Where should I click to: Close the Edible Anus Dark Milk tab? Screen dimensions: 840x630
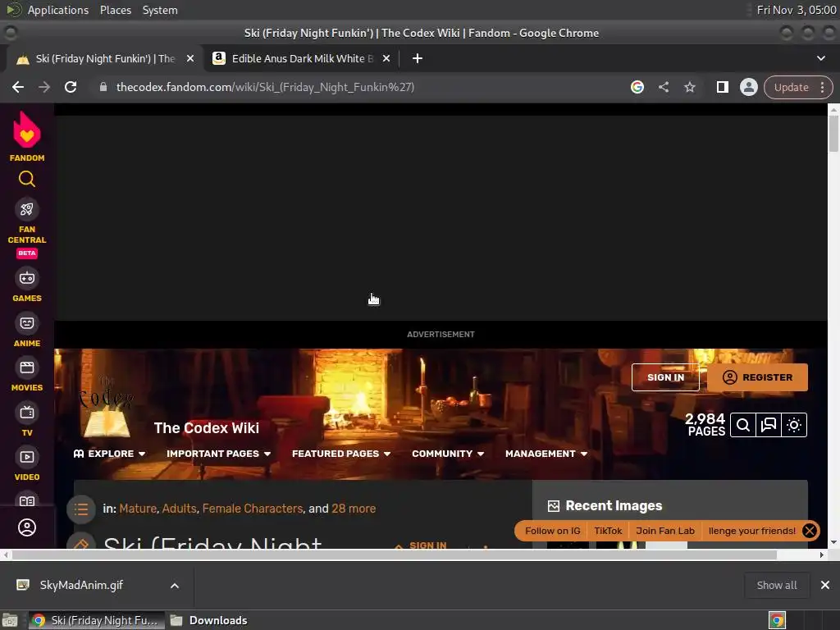point(386,58)
